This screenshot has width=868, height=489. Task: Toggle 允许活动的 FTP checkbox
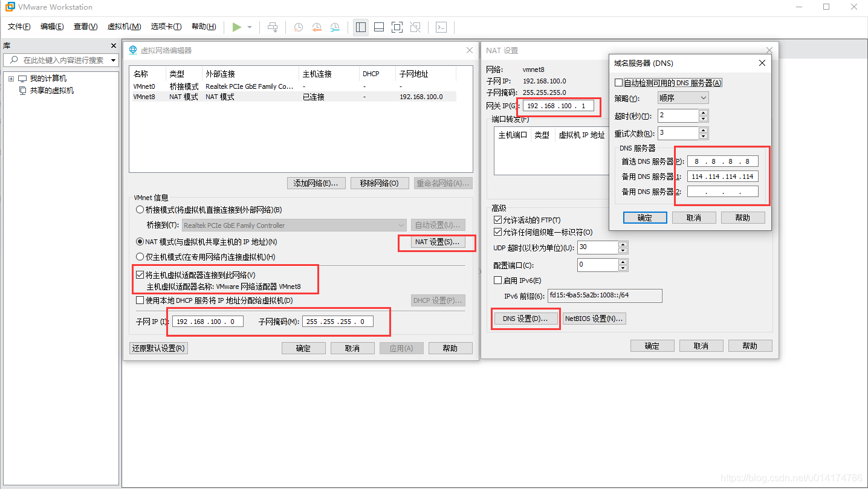pos(498,220)
